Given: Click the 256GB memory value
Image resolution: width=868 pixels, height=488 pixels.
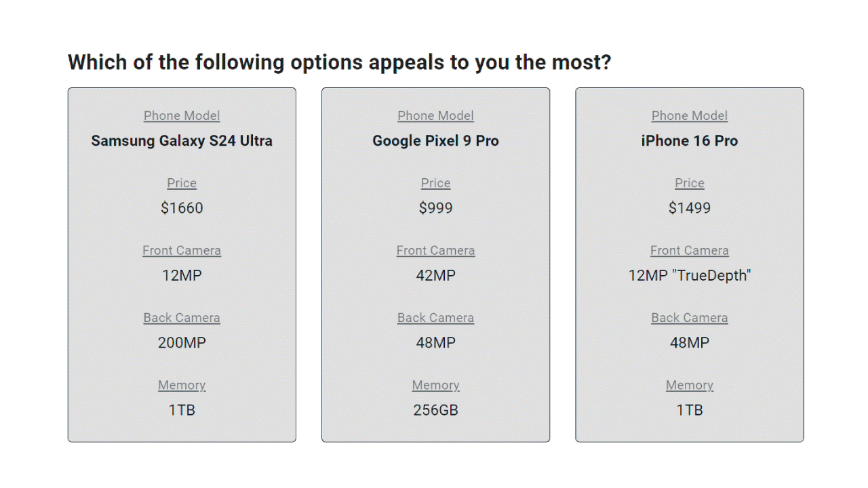Looking at the screenshot, I should [435, 410].
